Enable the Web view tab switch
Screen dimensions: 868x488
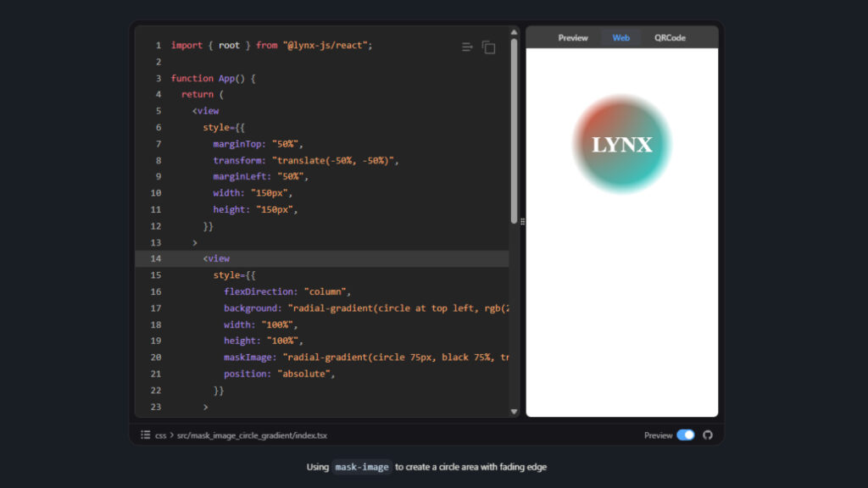pyautogui.click(x=620, y=37)
